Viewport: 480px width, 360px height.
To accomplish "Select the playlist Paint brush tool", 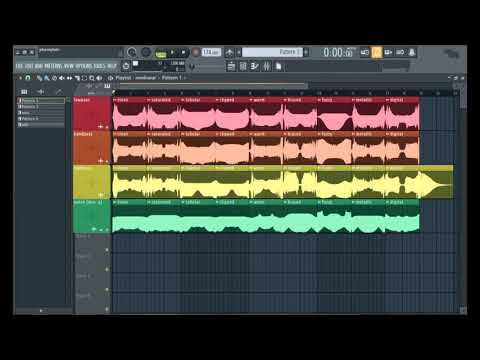I will [47, 78].
